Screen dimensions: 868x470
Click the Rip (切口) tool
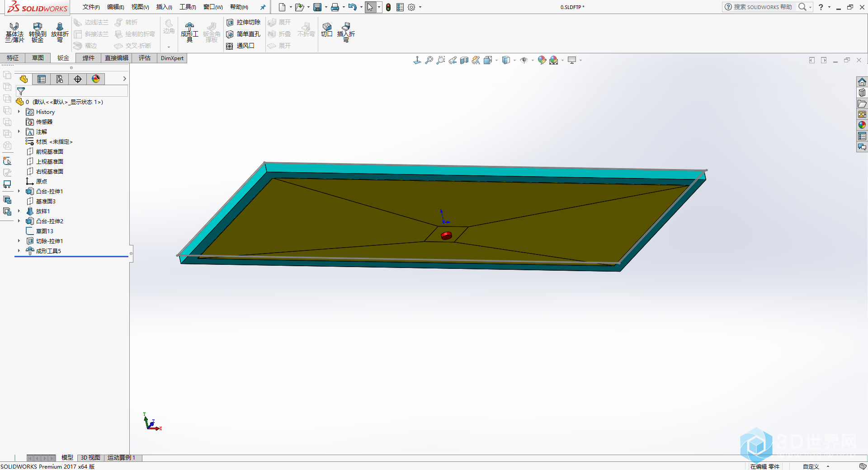327,30
